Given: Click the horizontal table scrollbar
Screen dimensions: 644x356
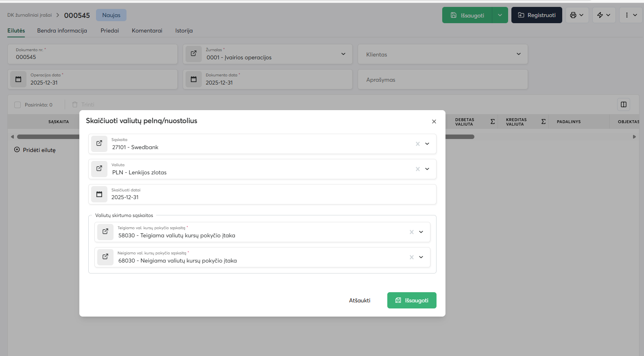Looking at the screenshot, I should tap(460, 137).
